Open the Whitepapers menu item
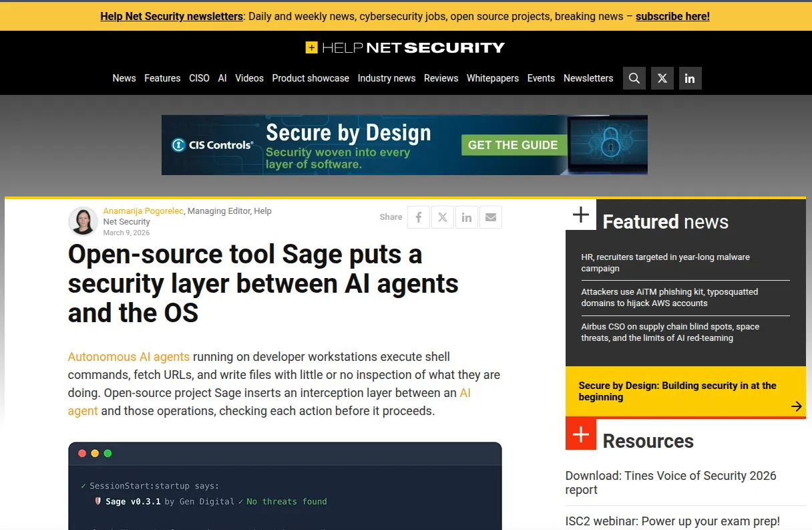 pyautogui.click(x=493, y=78)
